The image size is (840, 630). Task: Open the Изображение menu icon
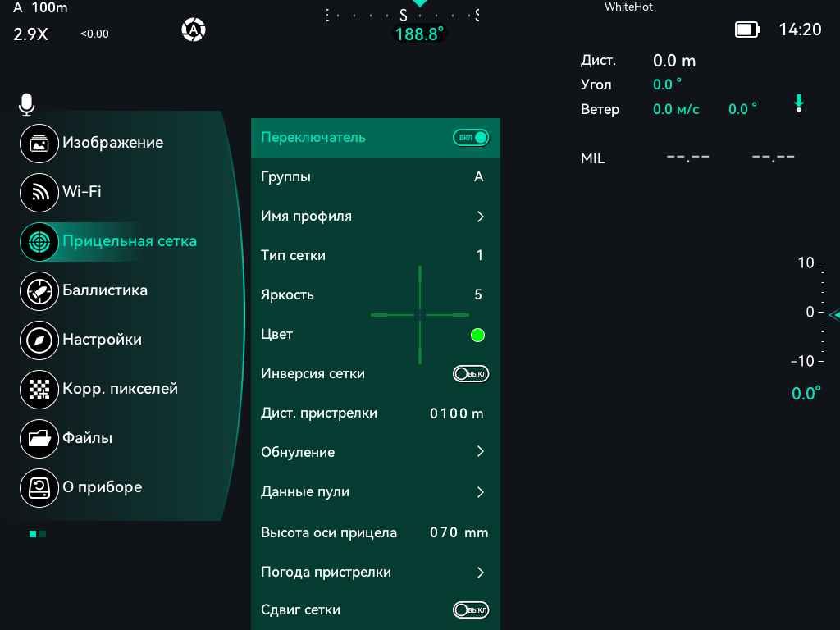[x=39, y=143]
